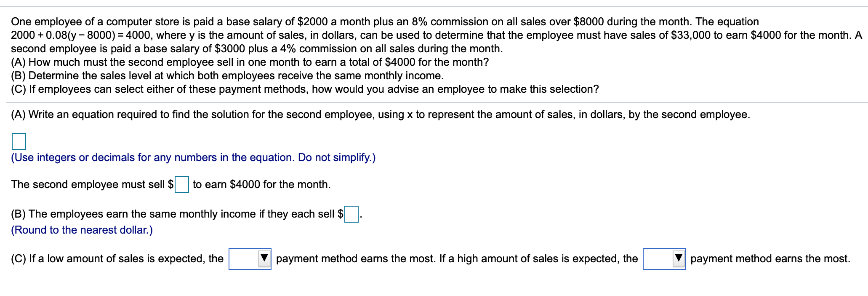Click the horizontal divider line below the problem
This screenshot has height=296, width=868.
pyautogui.click(x=434, y=101)
